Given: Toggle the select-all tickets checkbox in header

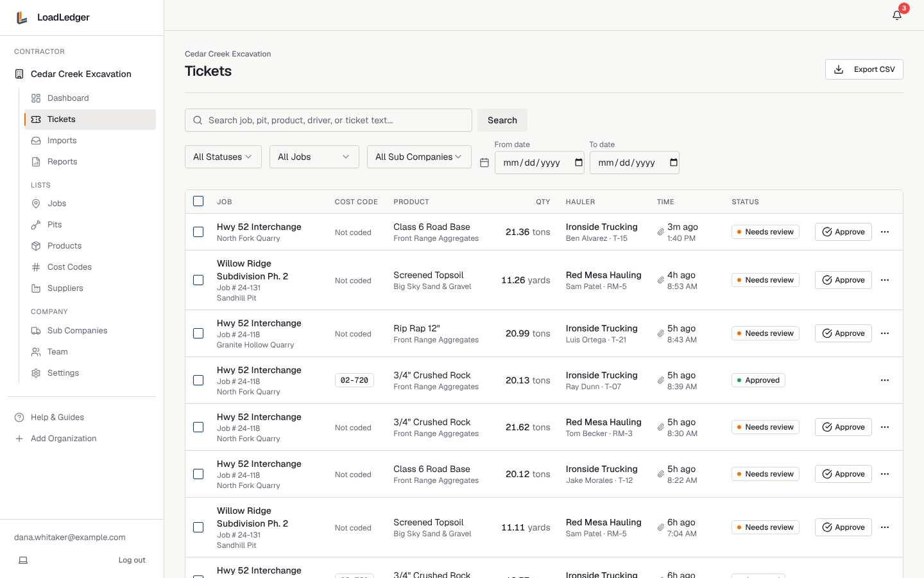Looking at the screenshot, I should [x=198, y=202].
